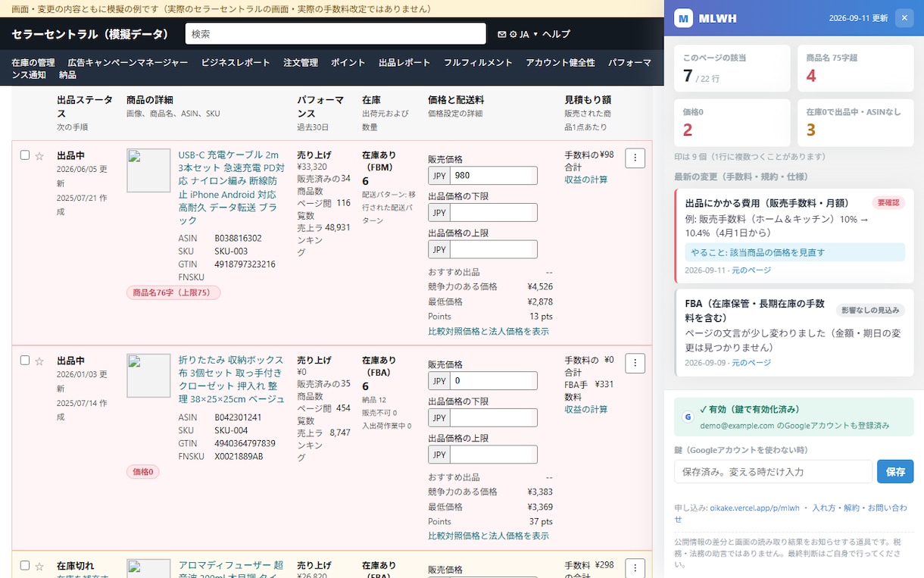Open 元のページ link dated 2026-09-11
Viewport: 924px width, 578px height.
751,270
